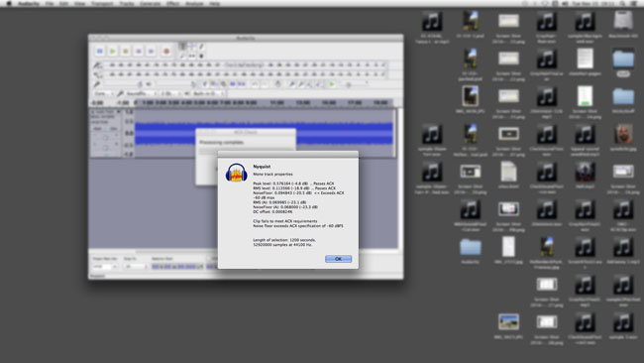Click the green Play button
Image resolution: width=644 pixels, height=363 pixels.
[112, 52]
